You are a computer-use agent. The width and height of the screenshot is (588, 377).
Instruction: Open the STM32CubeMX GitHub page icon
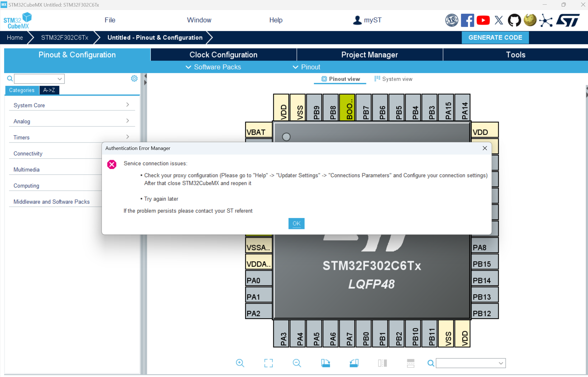[x=514, y=20]
